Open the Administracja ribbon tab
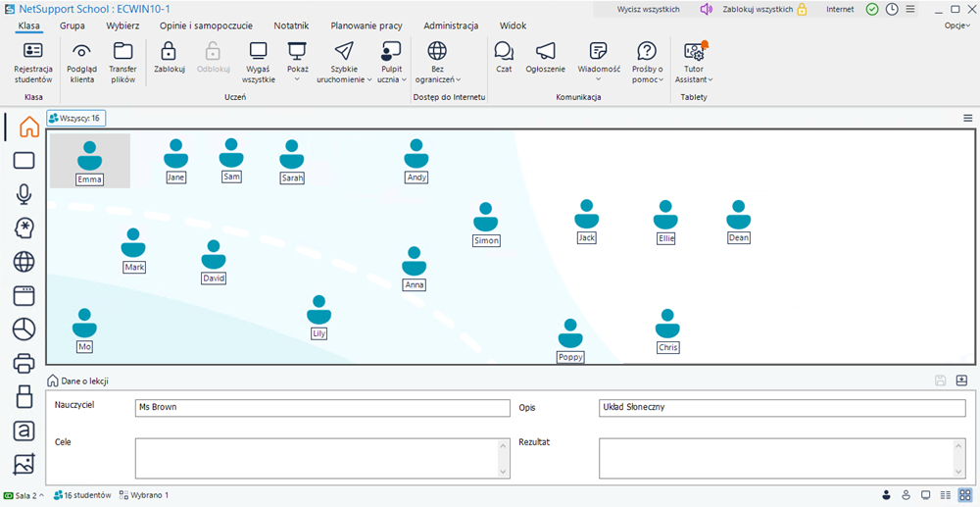Screen dimensions: 980x507 [451, 25]
